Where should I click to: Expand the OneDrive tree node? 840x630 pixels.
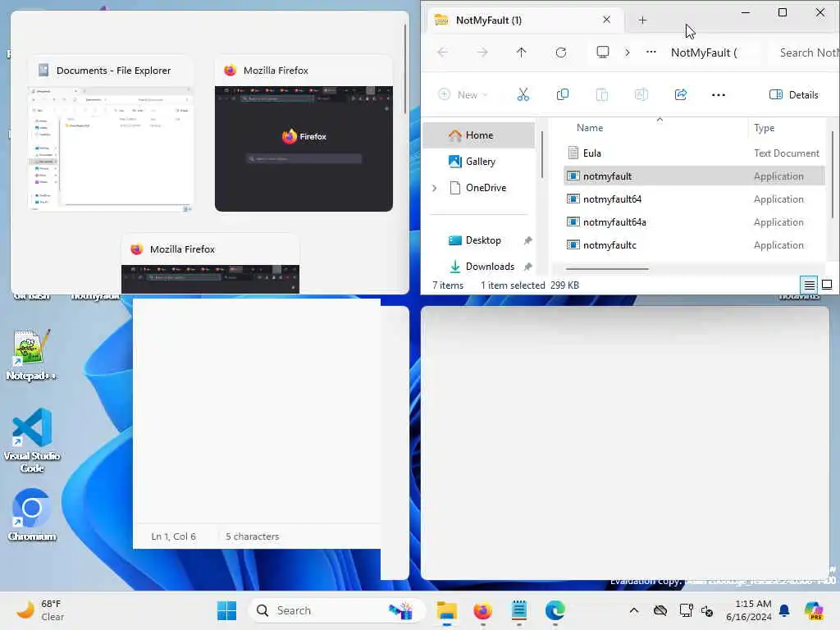(x=435, y=188)
